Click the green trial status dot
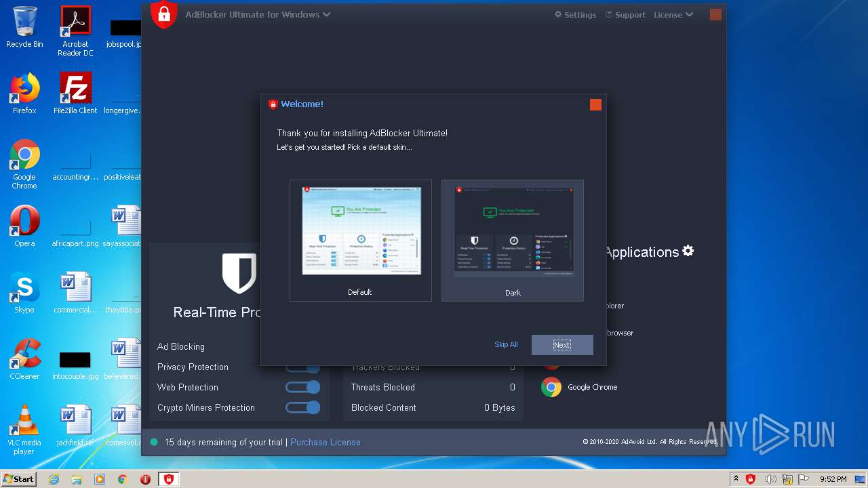The image size is (868, 488). coord(154,442)
